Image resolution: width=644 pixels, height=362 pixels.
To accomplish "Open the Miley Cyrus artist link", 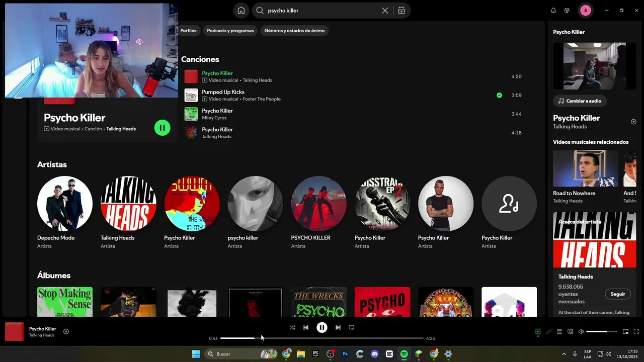I will click(x=214, y=118).
